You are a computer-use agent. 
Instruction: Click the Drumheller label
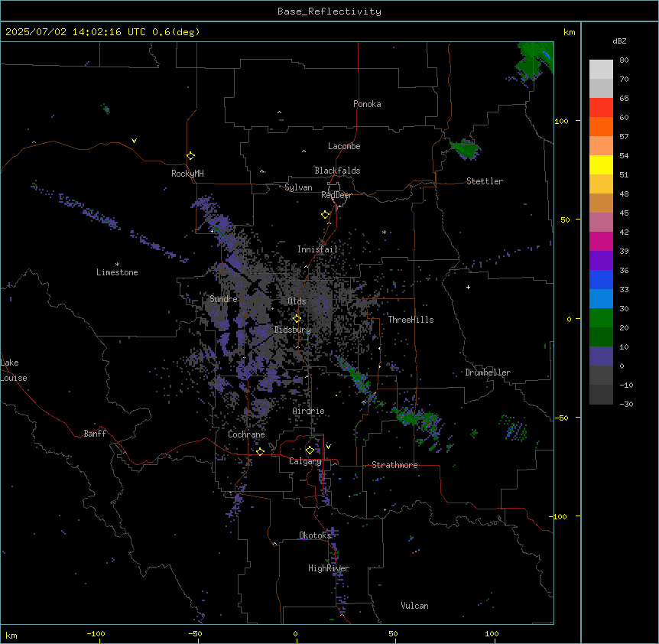tap(488, 372)
